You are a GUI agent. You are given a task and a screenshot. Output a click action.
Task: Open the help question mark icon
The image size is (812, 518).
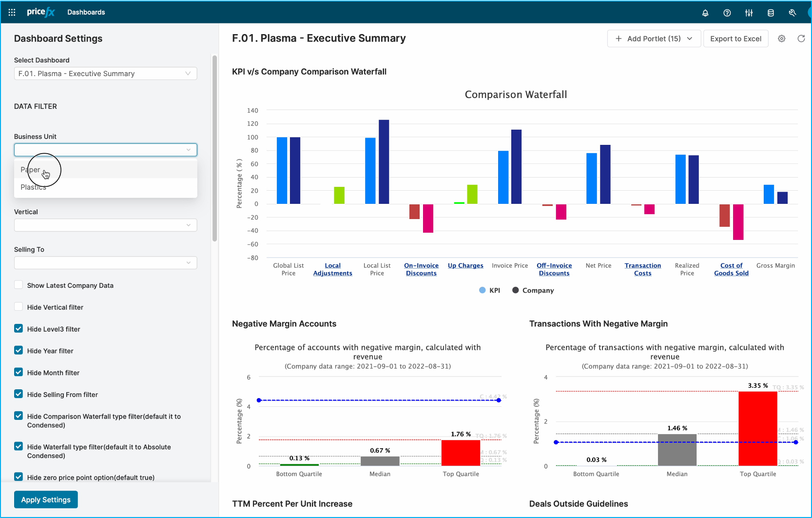(727, 13)
